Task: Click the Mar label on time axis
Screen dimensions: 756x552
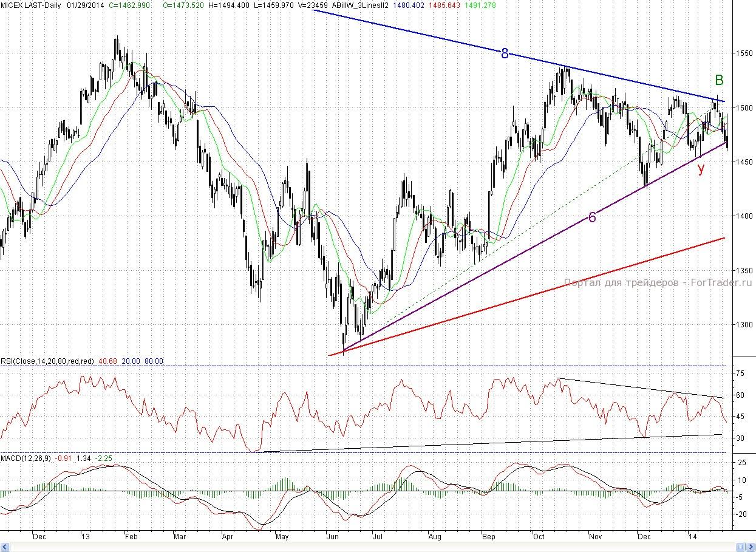Action: (x=180, y=537)
